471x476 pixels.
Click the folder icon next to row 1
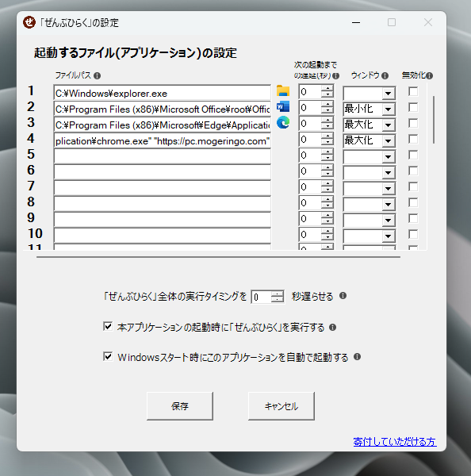pyautogui.click(x=283, y=91)
